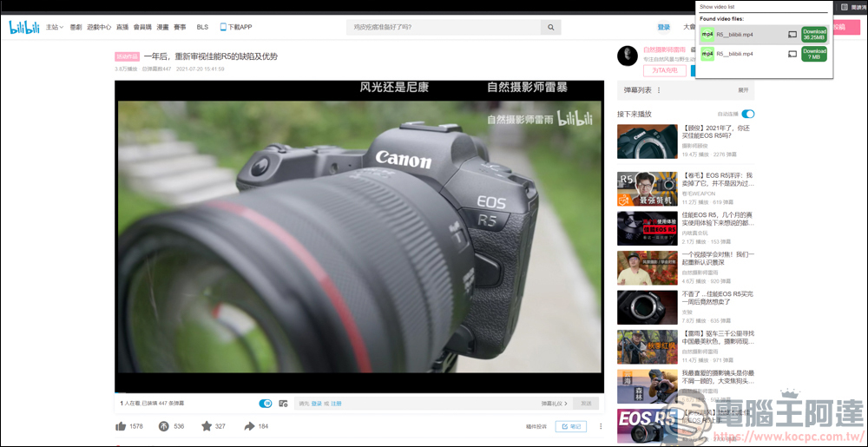This screenshot has height=447, width=868.
Task: Click the video progress bar
Action: (x=358, y=394)
